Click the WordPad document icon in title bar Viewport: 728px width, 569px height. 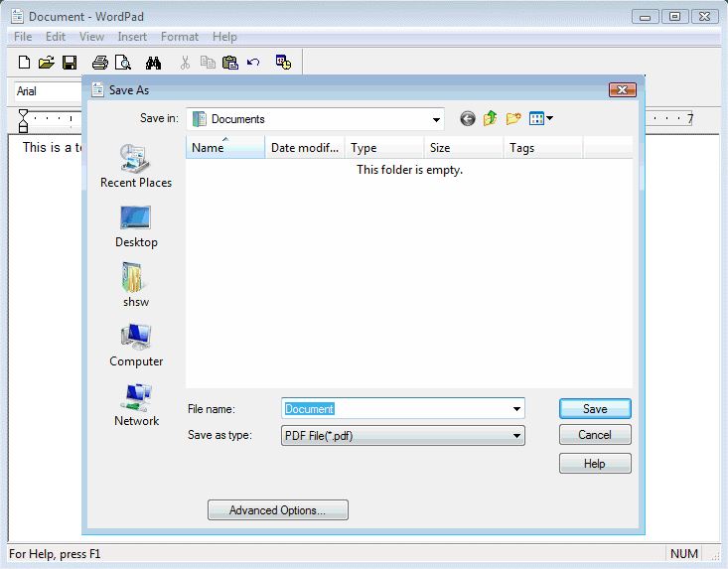click(18, 16)
